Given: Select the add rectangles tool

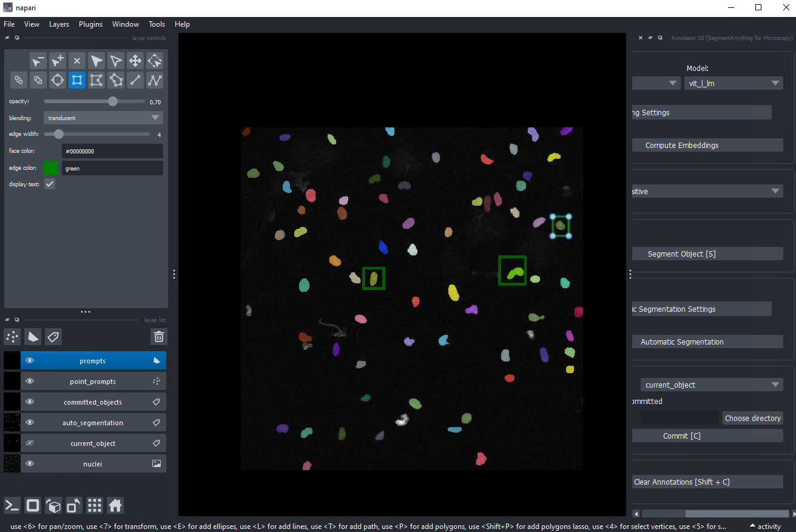Looking at the screenshot, I should click(77, 80).
